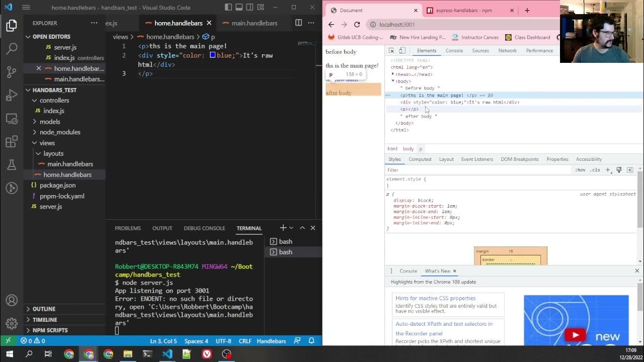The image size is (644, 362).
Task: Toggle the computed styles sidebar in DevTools
Action: pos(630,170)
